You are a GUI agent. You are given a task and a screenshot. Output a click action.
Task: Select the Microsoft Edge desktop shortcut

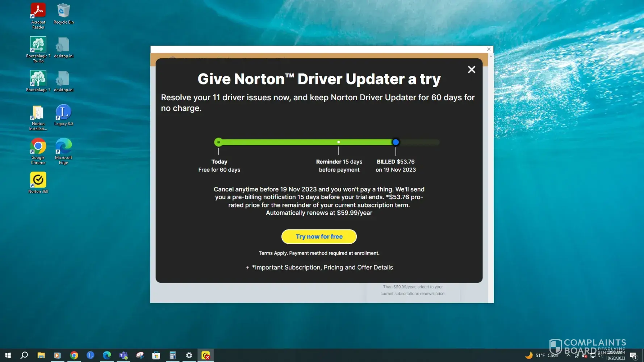[x=63, y=151]
